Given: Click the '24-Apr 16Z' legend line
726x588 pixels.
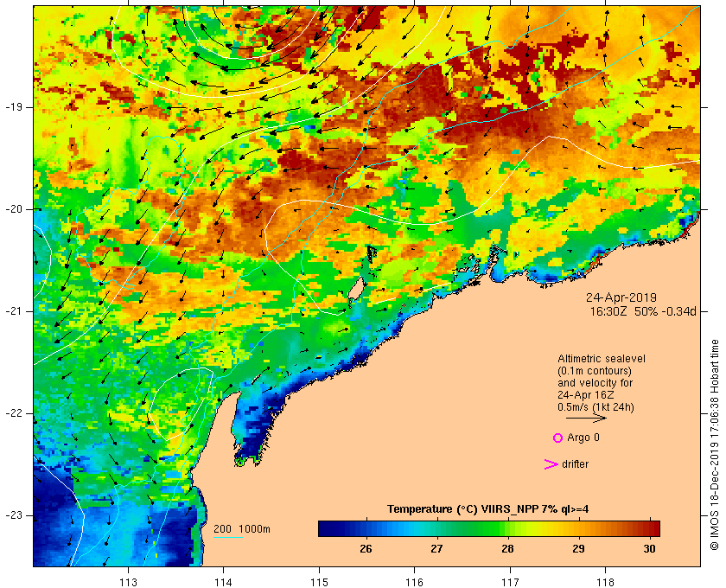Looking at the screenshot, I should (587, 395).
